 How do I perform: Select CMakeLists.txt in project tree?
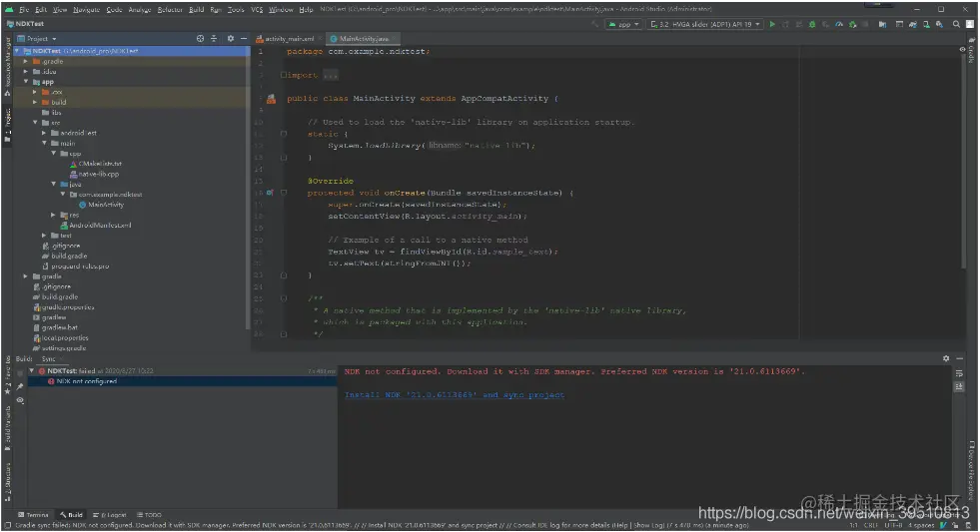tap(100, 164)
